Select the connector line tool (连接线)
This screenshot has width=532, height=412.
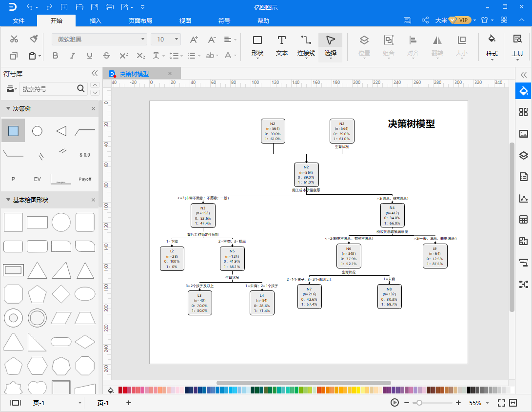click(x=306, y=46)
